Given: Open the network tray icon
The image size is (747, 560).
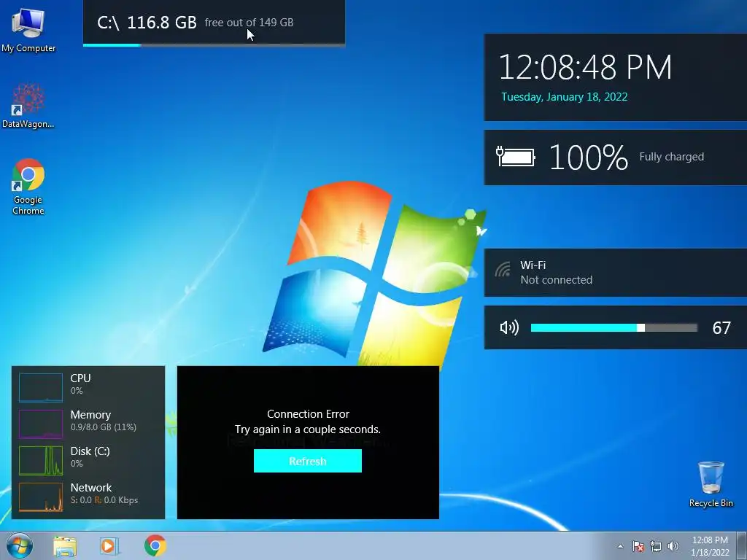Looking at the screenshot, I should (x=656, y=546).
